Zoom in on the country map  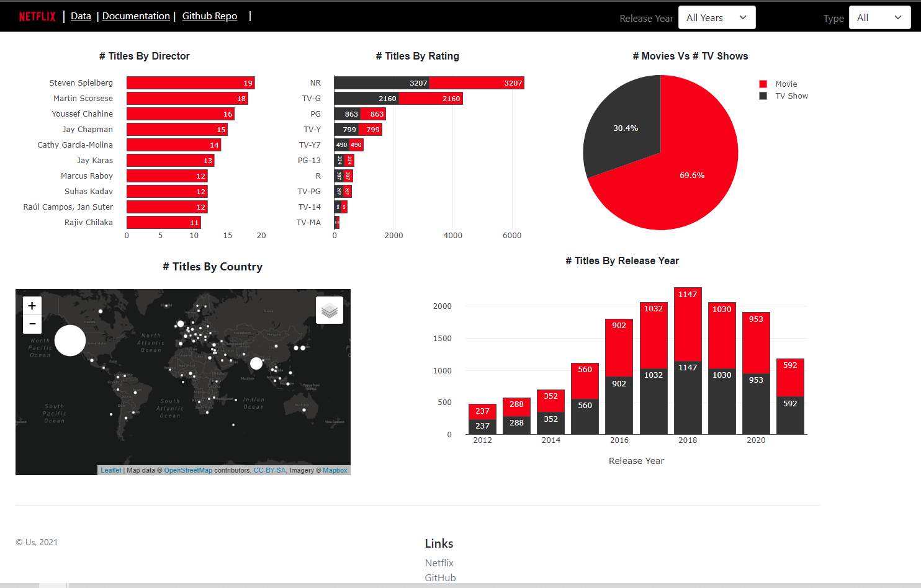point(32,305)
